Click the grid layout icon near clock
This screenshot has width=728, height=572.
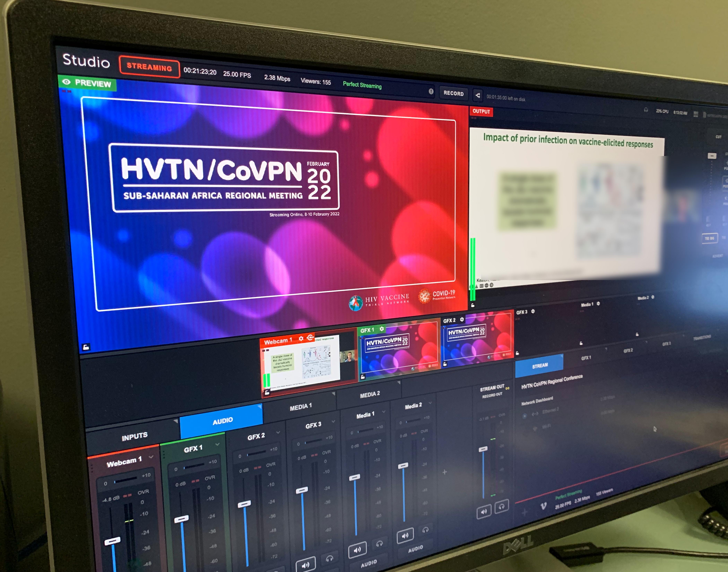(696, 114)
